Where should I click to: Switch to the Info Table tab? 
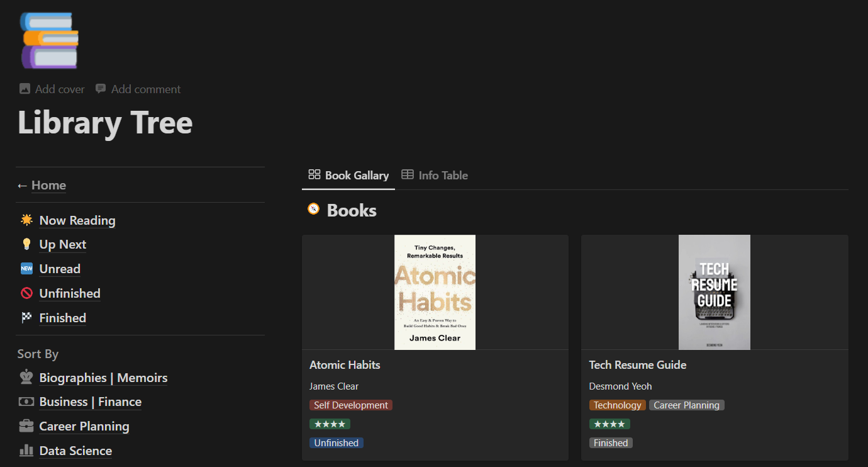[435, 176]
